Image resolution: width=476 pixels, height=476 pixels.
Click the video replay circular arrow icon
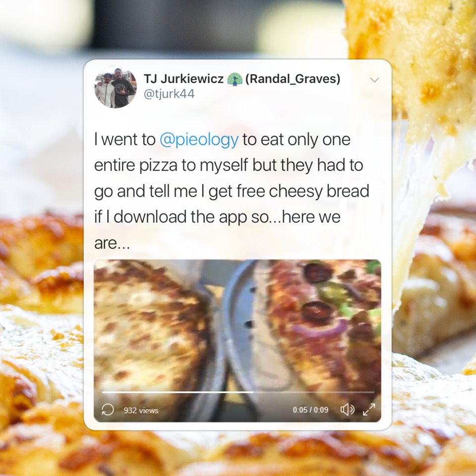(108, 410)
